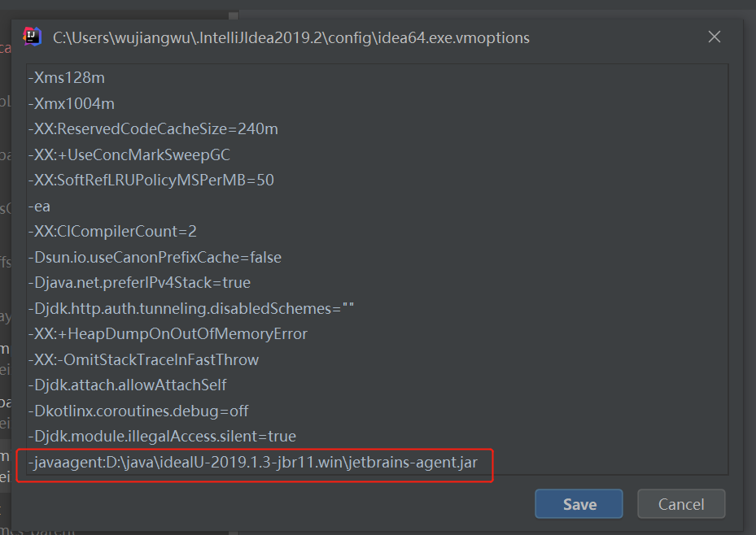The image size is (756, 535).
Task: Click the SoftRefLRUPolicyMSPerMB=50 line
Action: tap(151, 181)
